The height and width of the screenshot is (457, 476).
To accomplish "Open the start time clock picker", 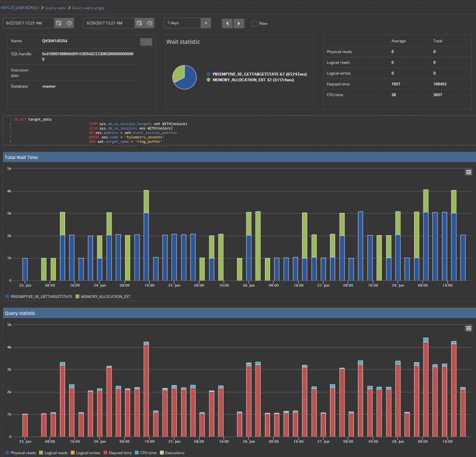I will coord(69,23).
